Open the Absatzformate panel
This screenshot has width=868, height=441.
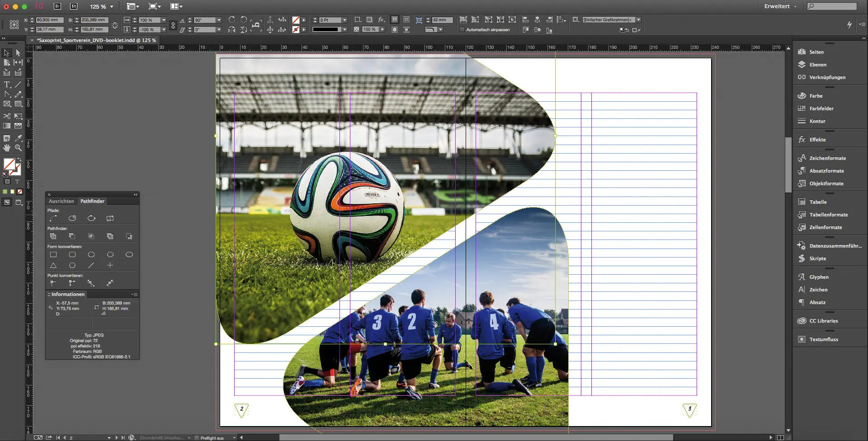826,171
